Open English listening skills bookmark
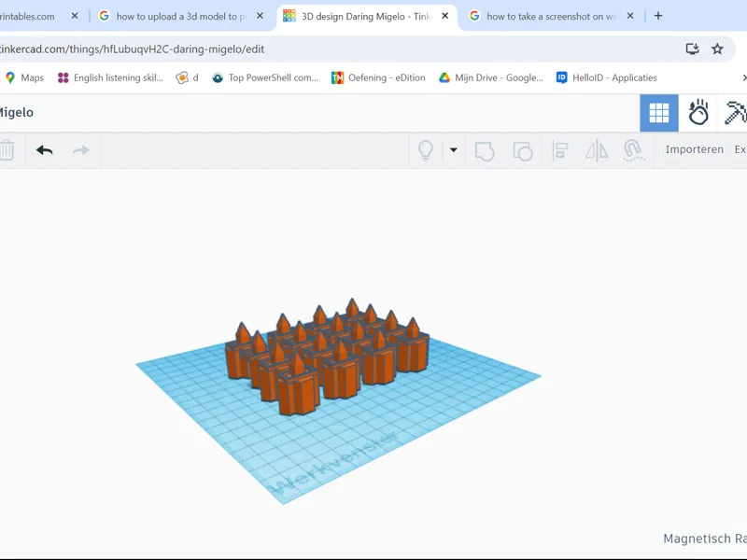Viewport: 747px width, 560px height. pyautogui.click(x=110, y=77)
